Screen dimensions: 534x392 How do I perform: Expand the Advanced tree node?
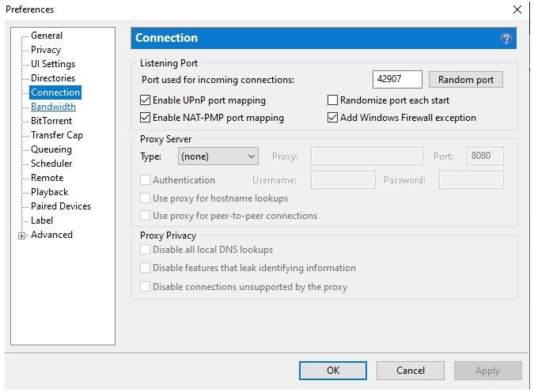(x=22, y=236)
